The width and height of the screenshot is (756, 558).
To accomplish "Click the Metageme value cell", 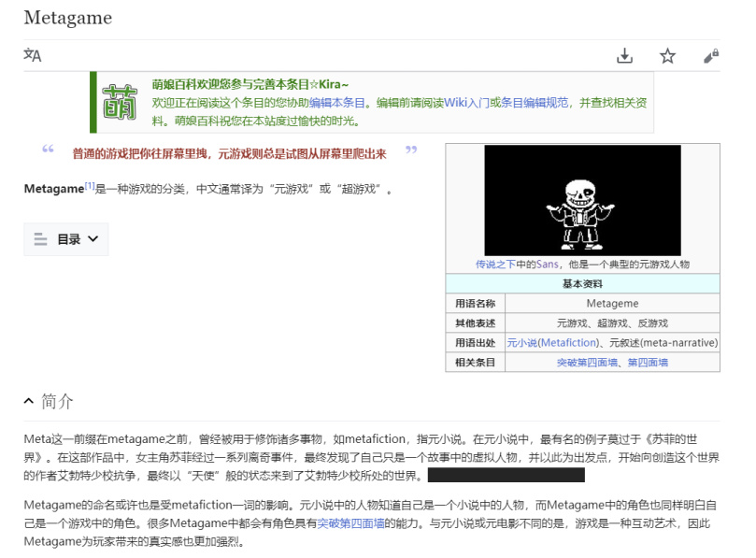I will click(x=612, y=304).
